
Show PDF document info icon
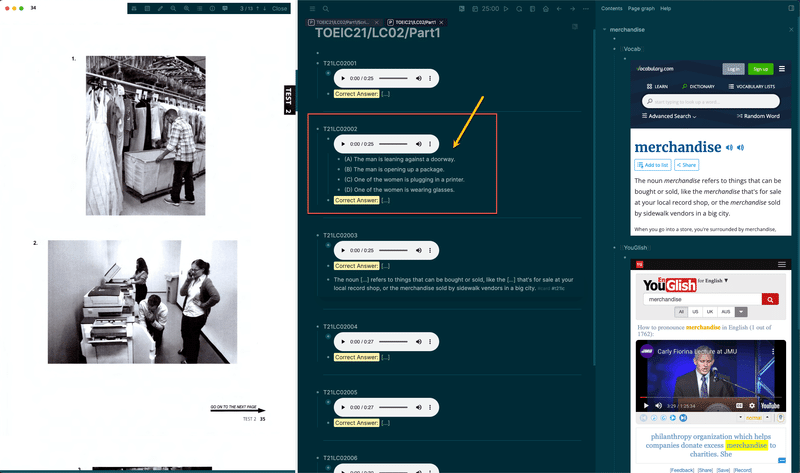tap(212, 9)
